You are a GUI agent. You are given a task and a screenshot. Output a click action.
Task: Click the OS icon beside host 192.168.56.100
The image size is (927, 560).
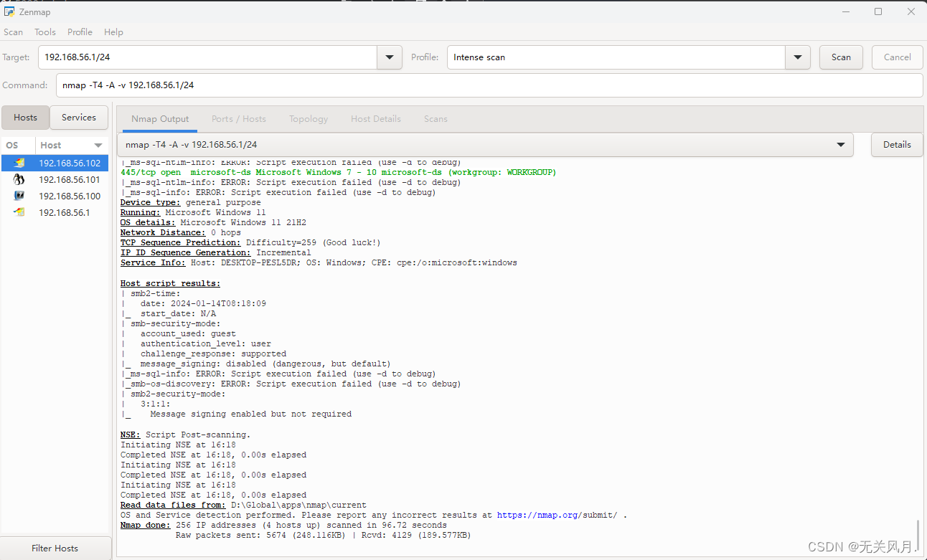[x=19, y=196]
